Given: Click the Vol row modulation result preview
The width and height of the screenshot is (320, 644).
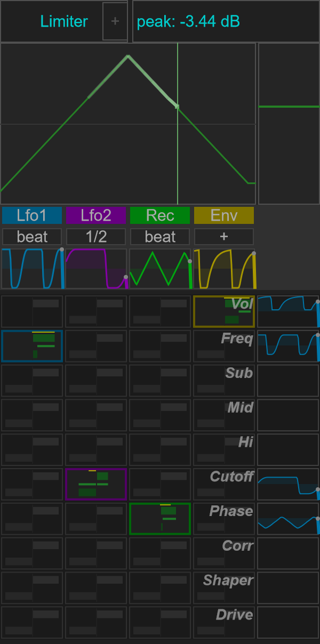Looking at the screenshot, I should [x=288, y=311].
